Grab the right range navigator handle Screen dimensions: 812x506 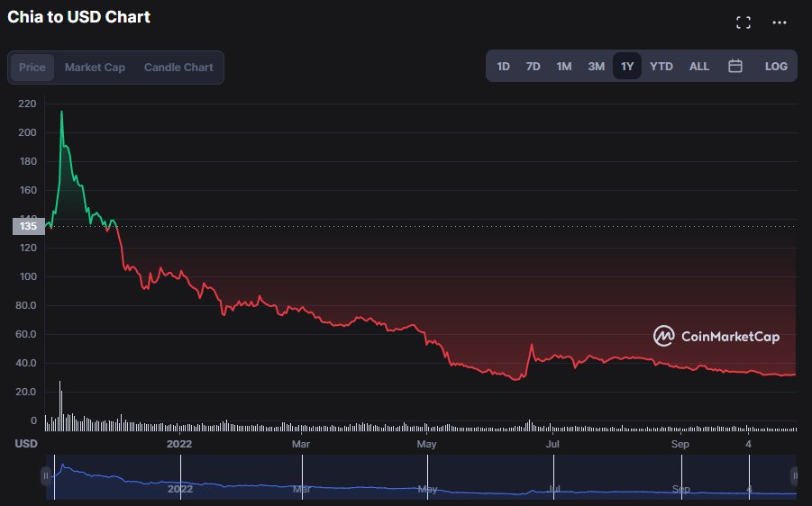click(x=795, y=476)
